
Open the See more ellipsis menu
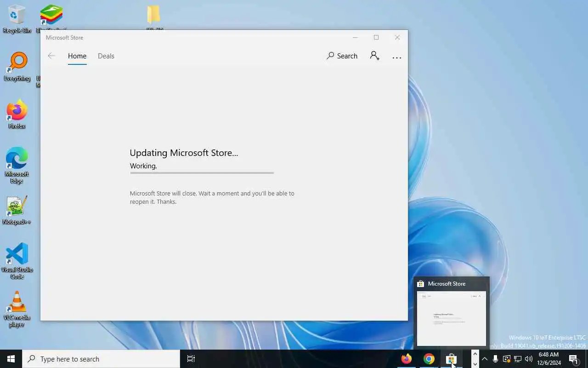click(397, 57)
